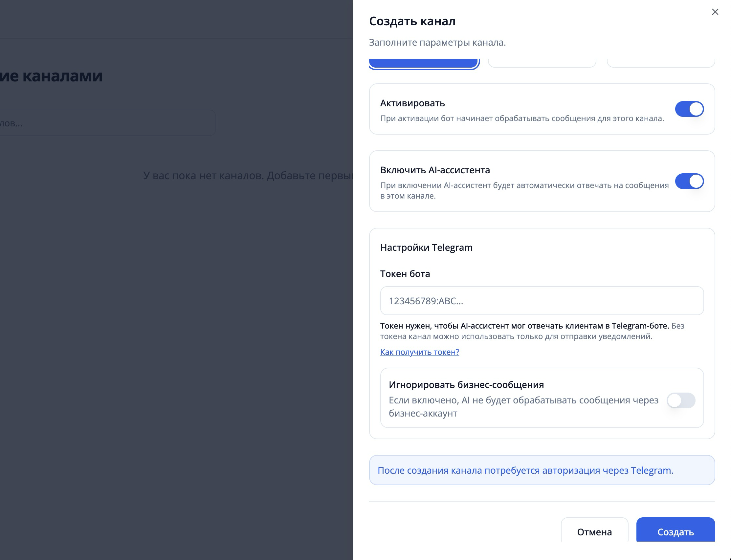Close the Создать канал panel
The width and height of the screenshot is (731, 560).
pos(715,12)
